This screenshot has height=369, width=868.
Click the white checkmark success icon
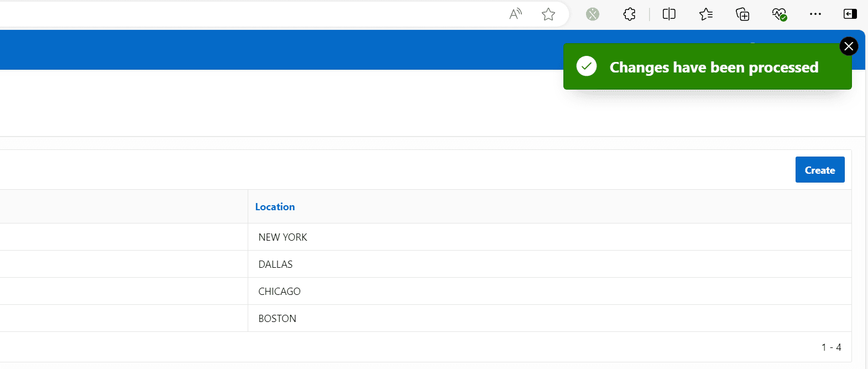click(587, 66)
